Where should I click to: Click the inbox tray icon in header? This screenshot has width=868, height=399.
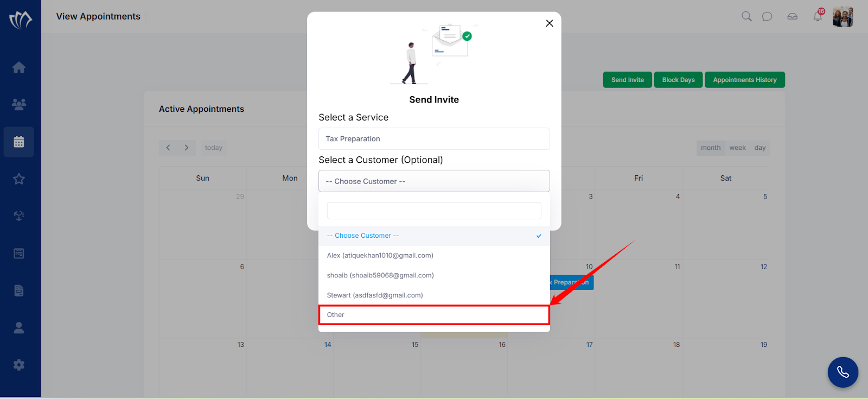pyautogui.click(x=793, y=16)
